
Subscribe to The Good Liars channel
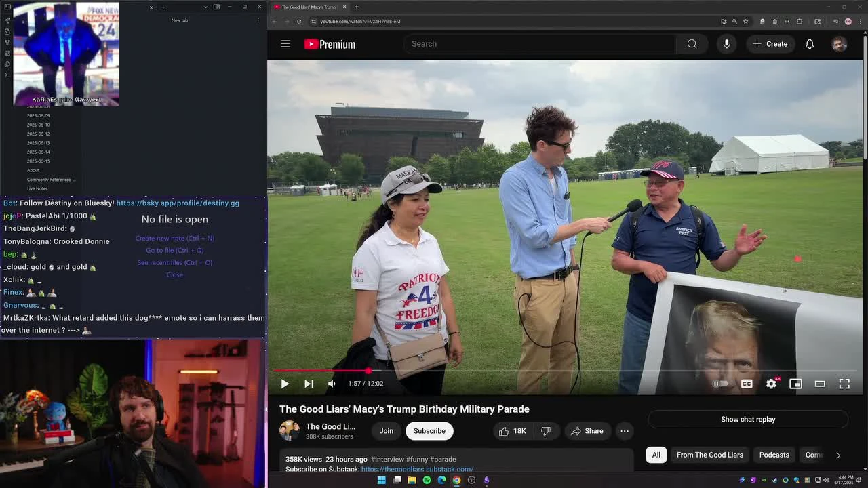(x=429, y=431)
